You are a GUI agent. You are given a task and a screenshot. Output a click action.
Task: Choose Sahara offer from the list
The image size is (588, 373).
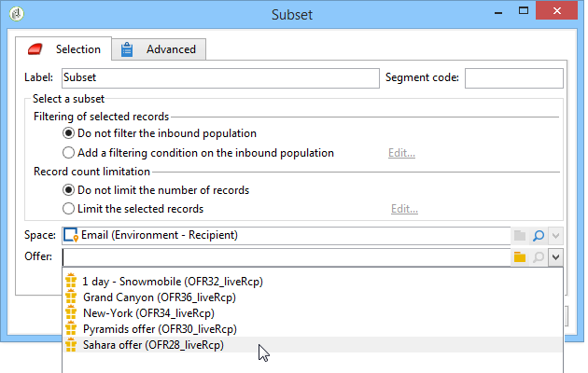pos(152,345)
